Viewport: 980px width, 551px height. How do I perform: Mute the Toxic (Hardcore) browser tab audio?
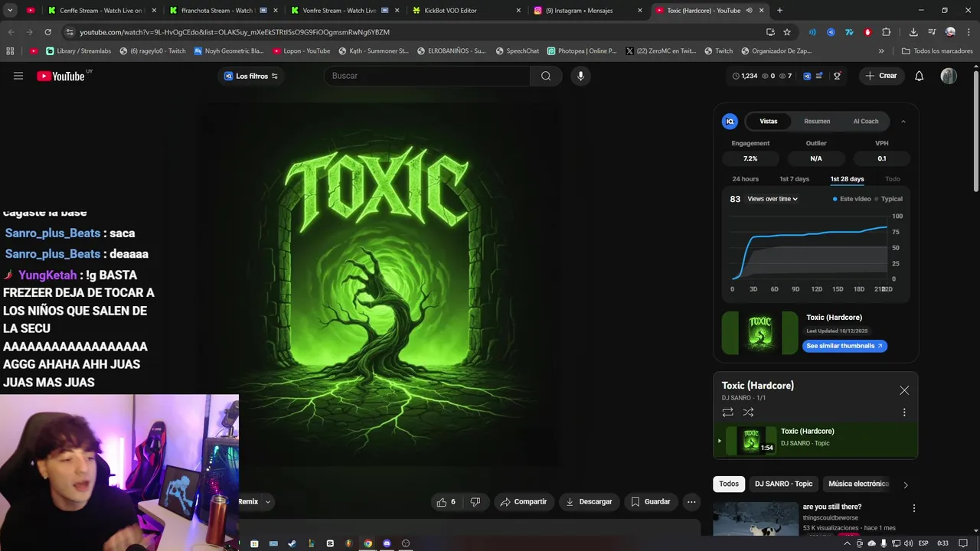click(x=749, y=11)
